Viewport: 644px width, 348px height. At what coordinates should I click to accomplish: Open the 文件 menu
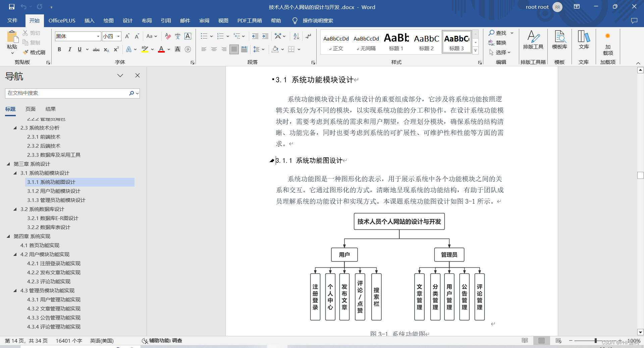12,21
